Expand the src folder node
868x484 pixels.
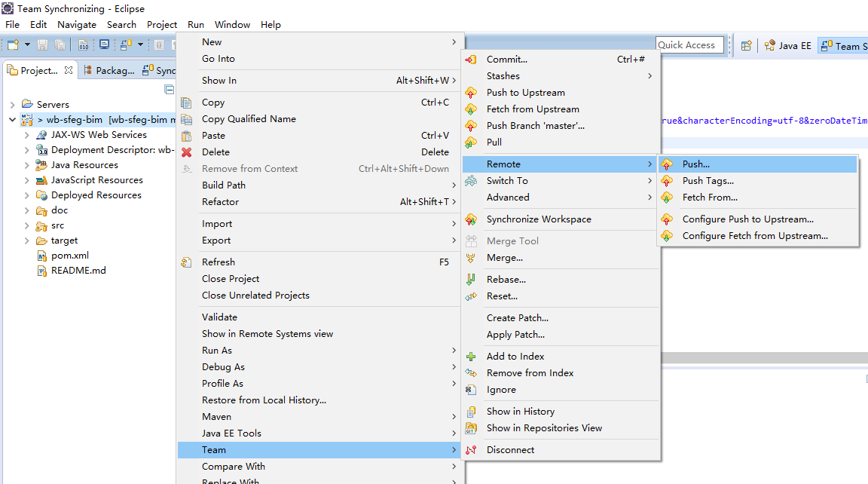tap(26, 226)
